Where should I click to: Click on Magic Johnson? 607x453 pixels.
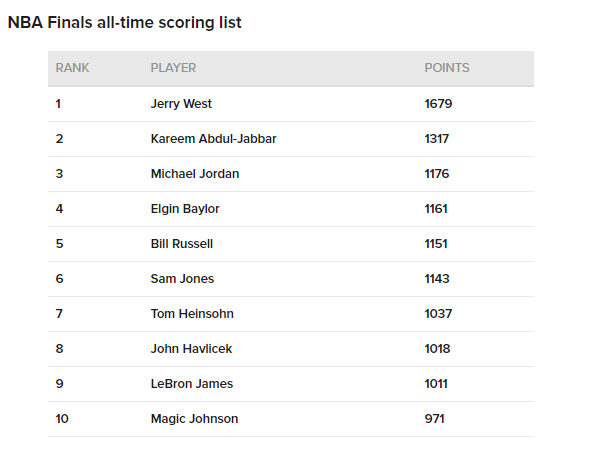(x=194, y=419)
